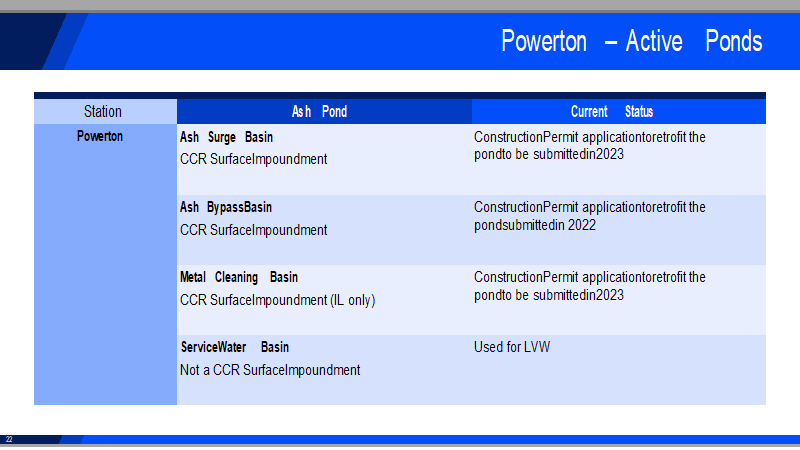Click the slide title "Powerton – Active Ponds"

click(x=631, y=41)
